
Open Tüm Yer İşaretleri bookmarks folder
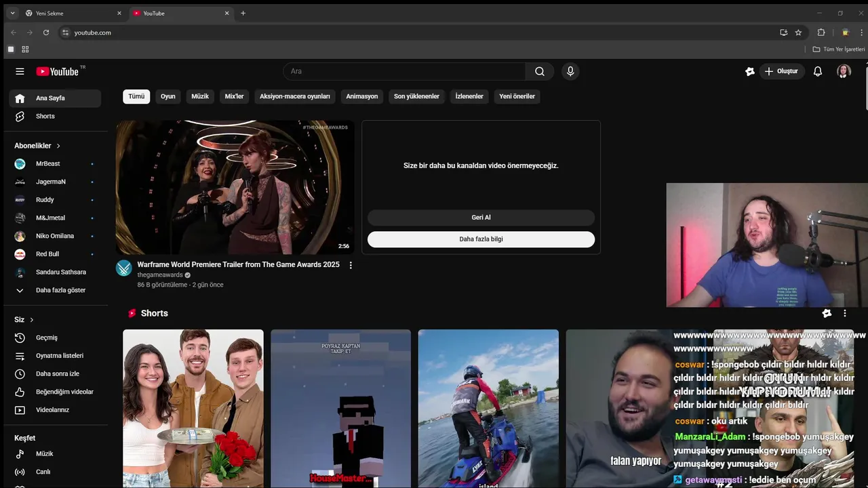(x=839, y=49)
